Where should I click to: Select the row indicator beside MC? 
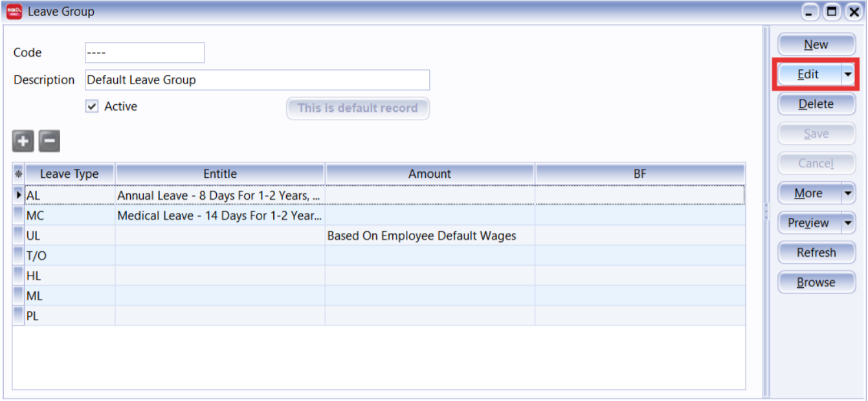pos(18,215)
